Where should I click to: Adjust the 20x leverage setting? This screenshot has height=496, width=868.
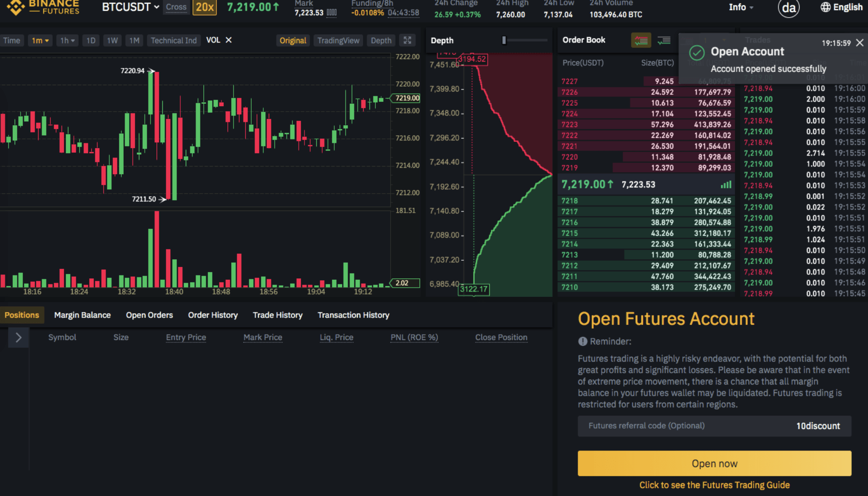204,7
